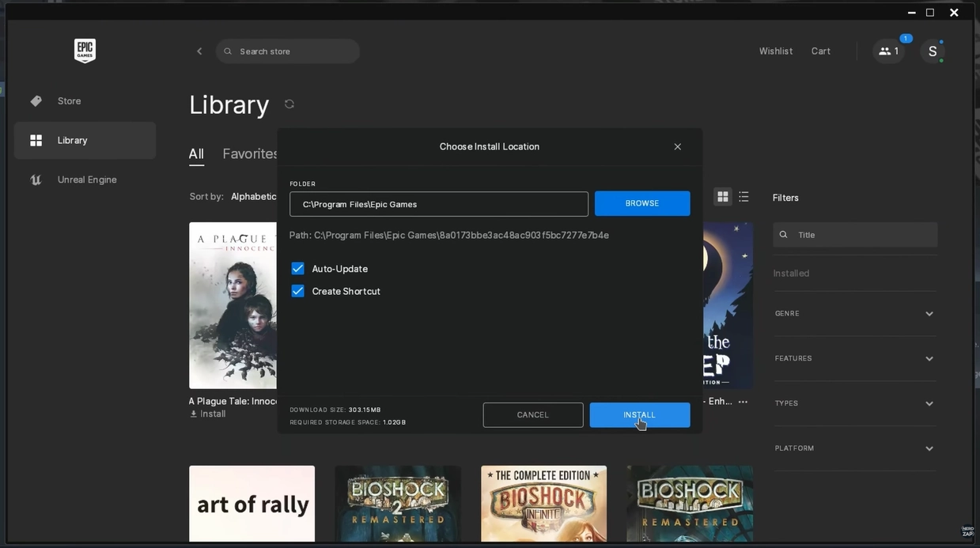
Task: Refresh the Library with the sync icon
Action: click(289, 104)
